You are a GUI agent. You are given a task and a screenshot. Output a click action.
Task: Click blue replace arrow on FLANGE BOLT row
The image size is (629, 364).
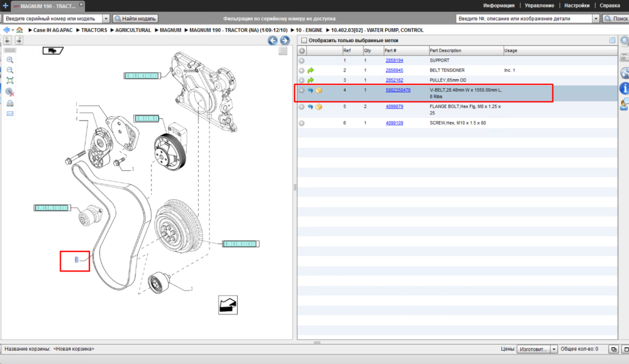[310, 107]
